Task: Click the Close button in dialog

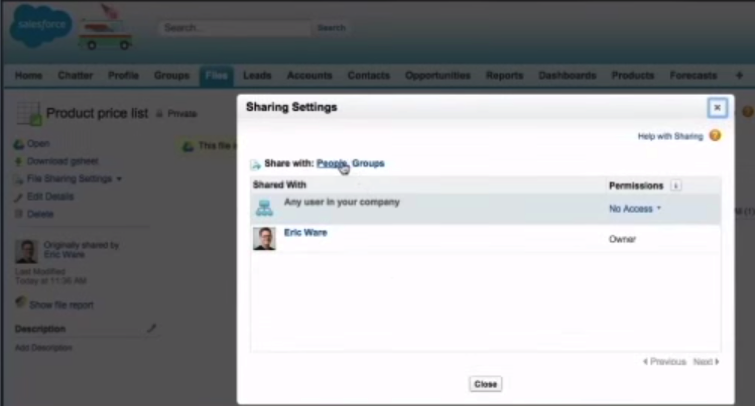Action: 485,384
